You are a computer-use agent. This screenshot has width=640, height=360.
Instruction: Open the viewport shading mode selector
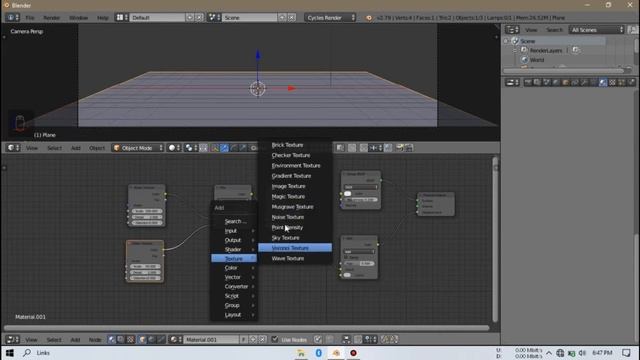pyautogui.click(x=174, y=148)
